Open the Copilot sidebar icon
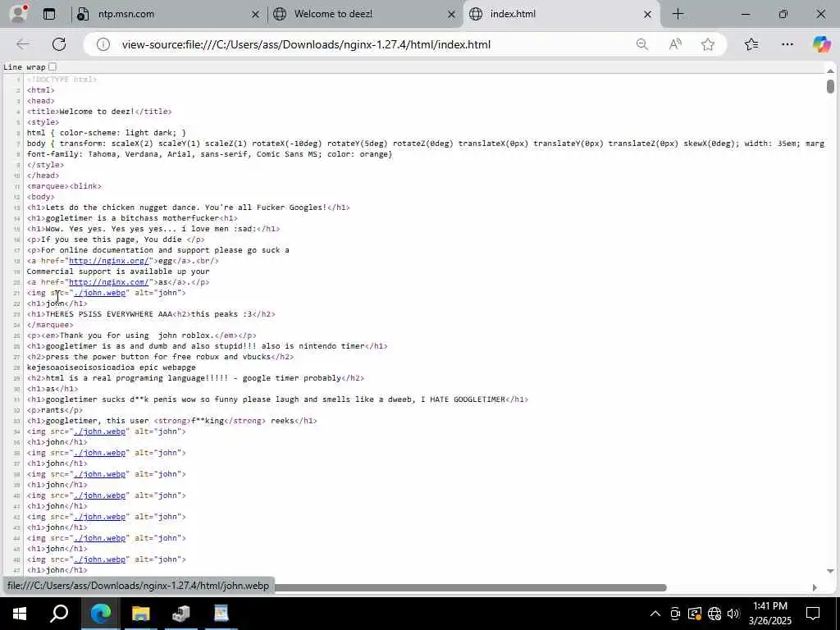Image resolution: width=840 pixels, height=630 pixels. (821, 44)
